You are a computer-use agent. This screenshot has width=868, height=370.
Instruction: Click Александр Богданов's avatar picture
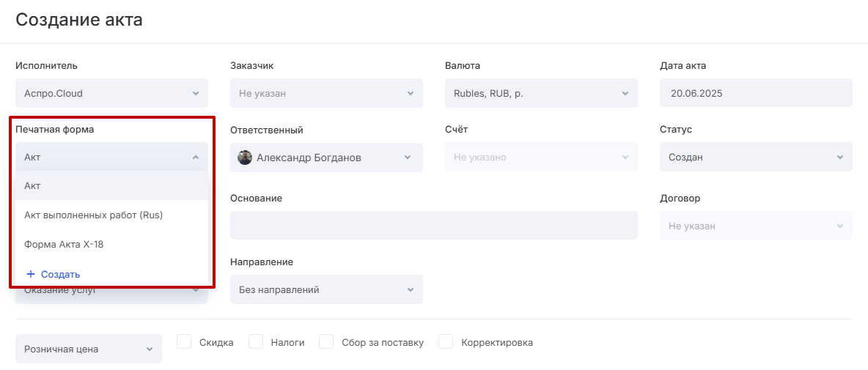click(245, 158)
